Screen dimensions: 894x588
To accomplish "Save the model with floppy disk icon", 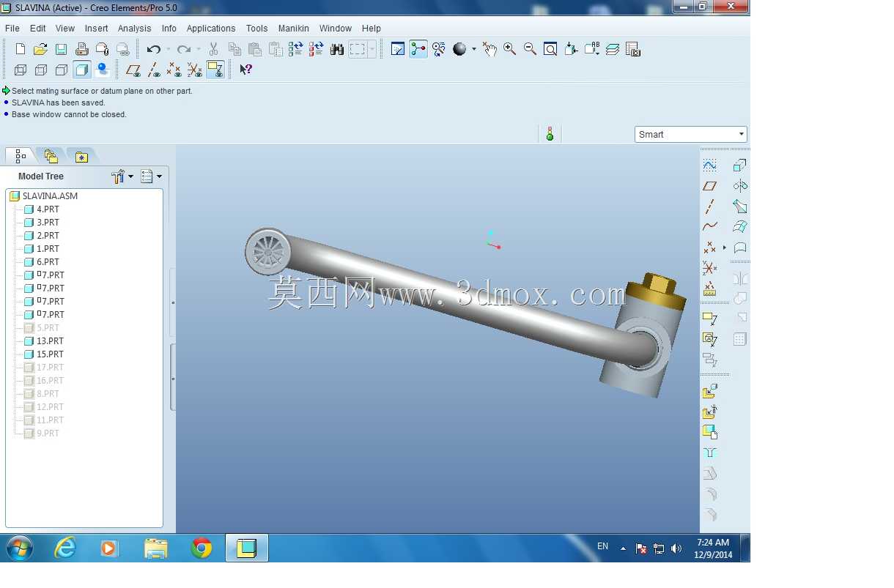I will pyautogui.click(x=62, y=49).
